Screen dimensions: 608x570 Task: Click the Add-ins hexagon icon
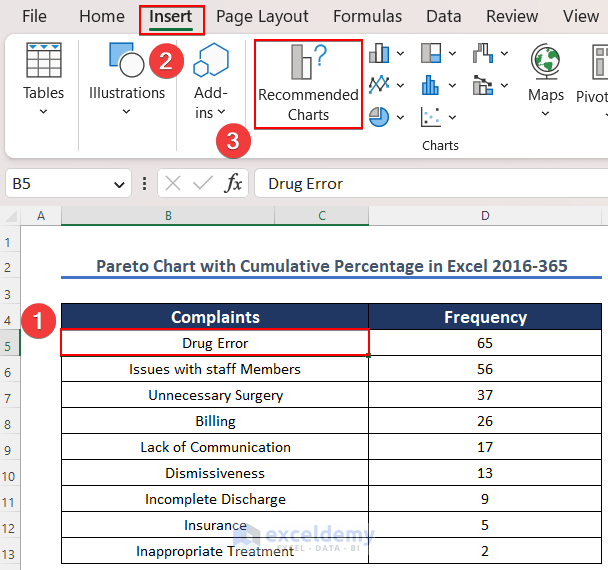point(211,61)
